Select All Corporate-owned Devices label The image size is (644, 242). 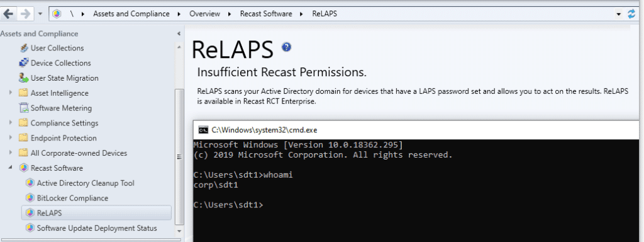click(79, 153)
